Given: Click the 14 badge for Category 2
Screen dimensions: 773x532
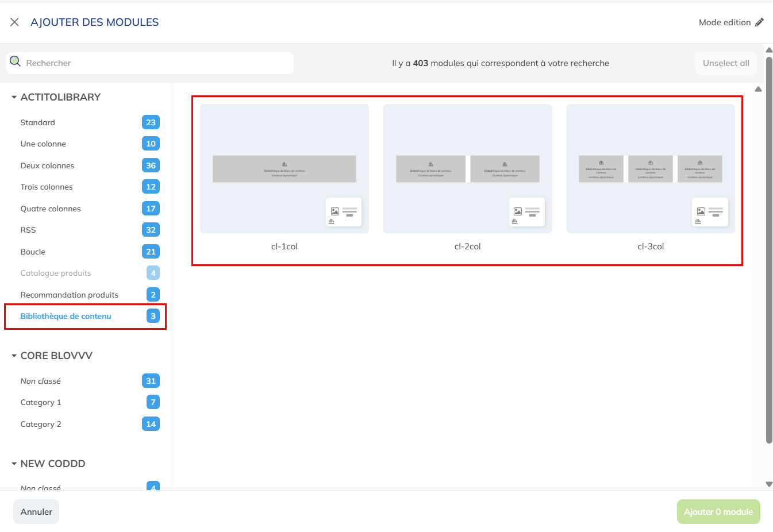Looking at the screenshot, I should (x=151, y=424).
